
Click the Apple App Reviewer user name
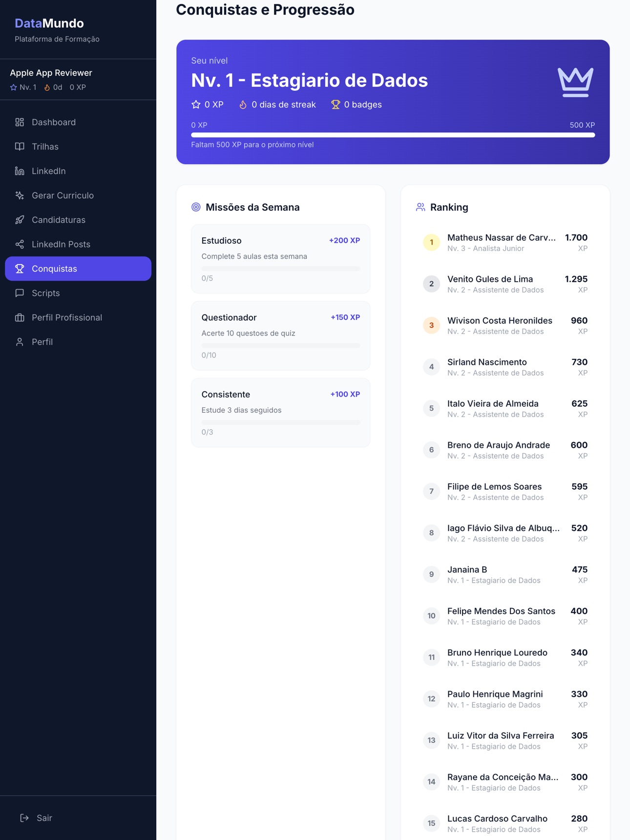(51, 73)
